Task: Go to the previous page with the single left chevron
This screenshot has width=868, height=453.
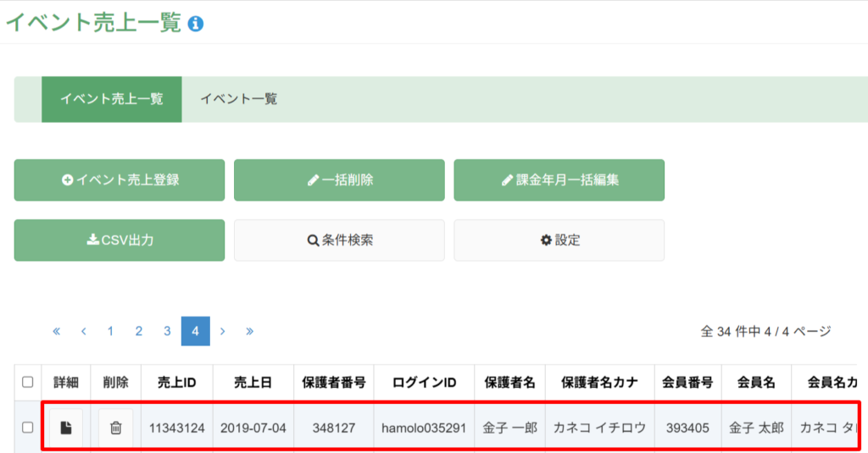Action: 84,331
